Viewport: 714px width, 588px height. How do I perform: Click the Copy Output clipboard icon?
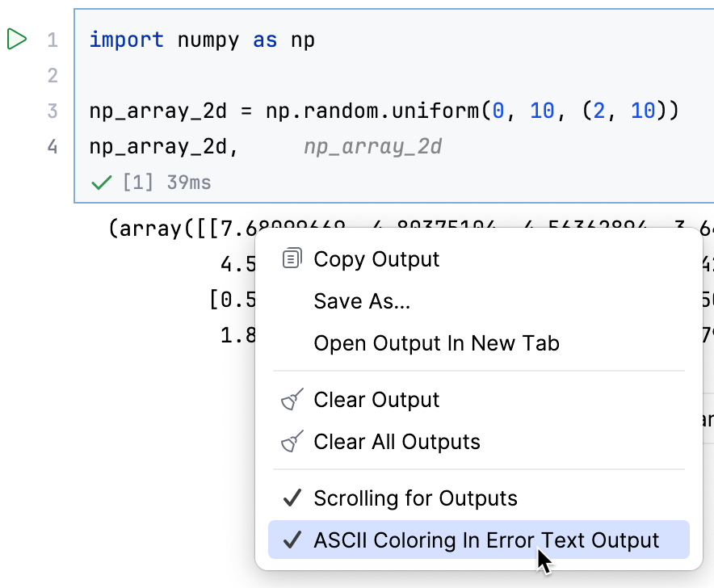(291, 258)
